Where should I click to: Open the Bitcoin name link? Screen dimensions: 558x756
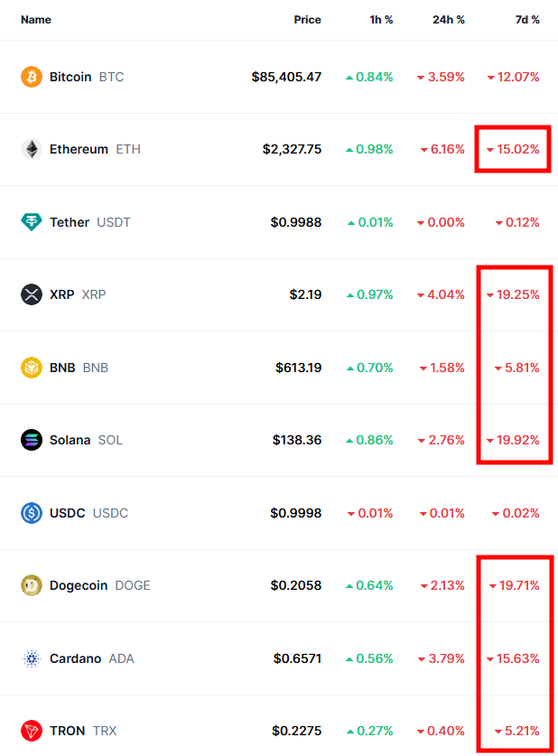coord(70,77)
